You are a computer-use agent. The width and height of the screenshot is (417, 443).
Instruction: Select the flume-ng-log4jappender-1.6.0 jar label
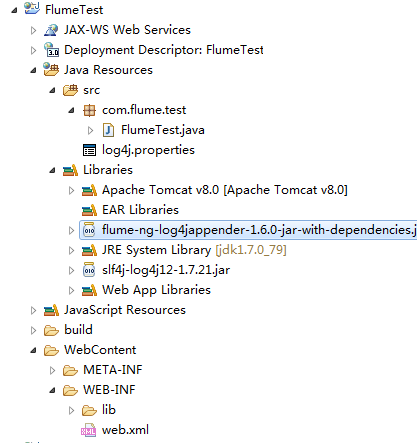259,230
